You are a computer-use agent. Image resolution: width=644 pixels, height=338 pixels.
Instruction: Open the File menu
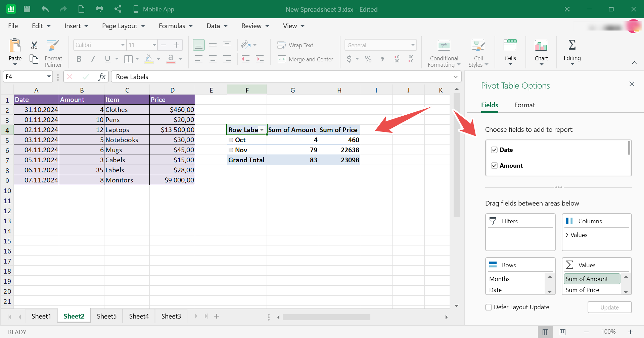click(x=13, y=26)
